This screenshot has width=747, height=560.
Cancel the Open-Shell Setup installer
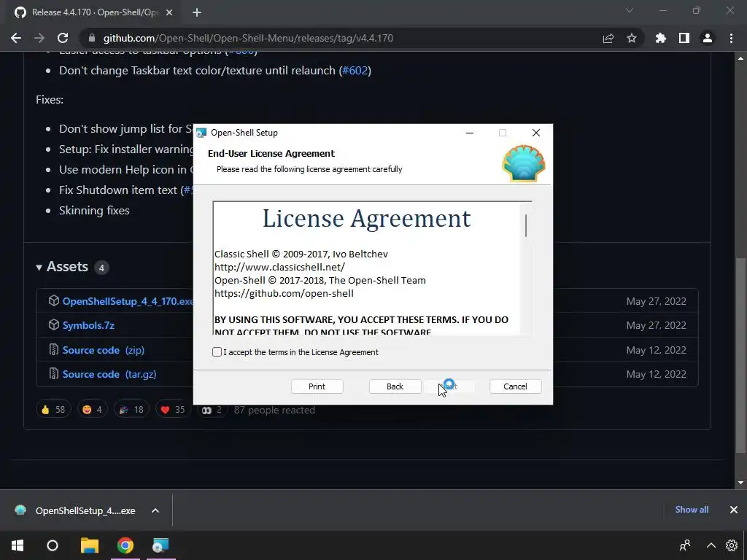click(515, 386)
